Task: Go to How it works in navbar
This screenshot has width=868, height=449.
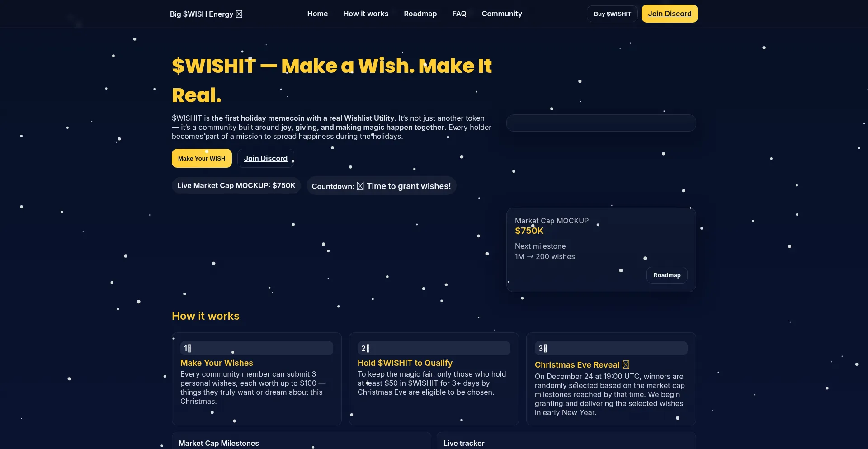Action: [x=366, y=14]
